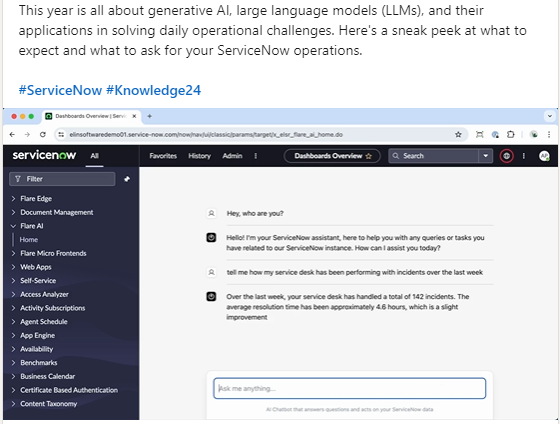
Task: Pin the navigation filter panel
Action: point(127,179)
